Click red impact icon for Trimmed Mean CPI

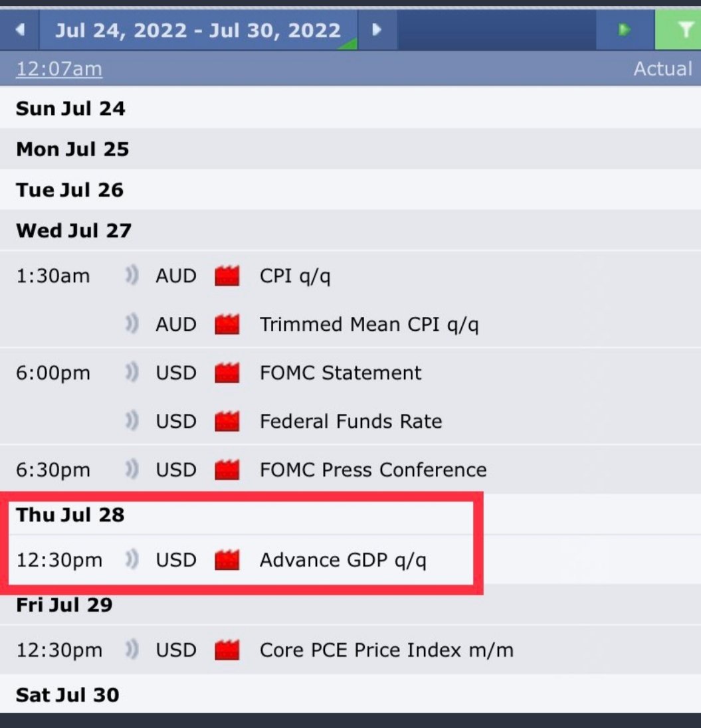point(227,323)
